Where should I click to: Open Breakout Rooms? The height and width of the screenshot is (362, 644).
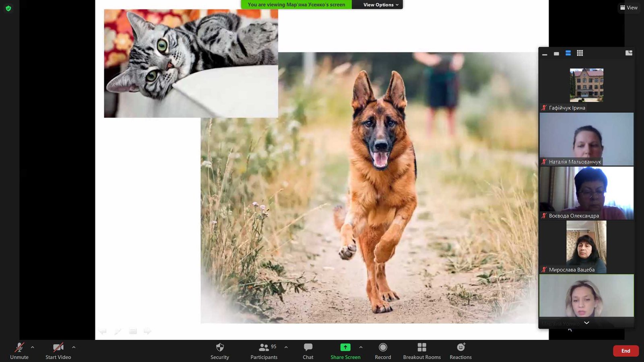[422, 351]
